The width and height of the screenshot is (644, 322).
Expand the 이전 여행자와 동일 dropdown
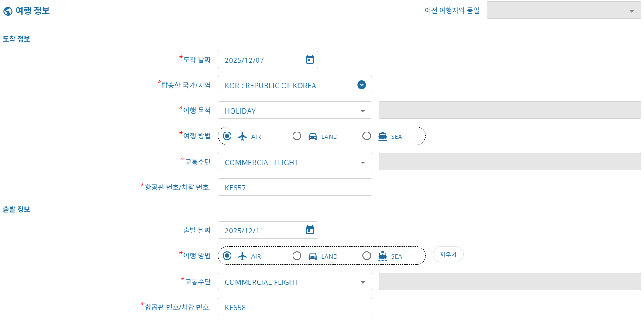pyautogui.click(x=631, y=11)
